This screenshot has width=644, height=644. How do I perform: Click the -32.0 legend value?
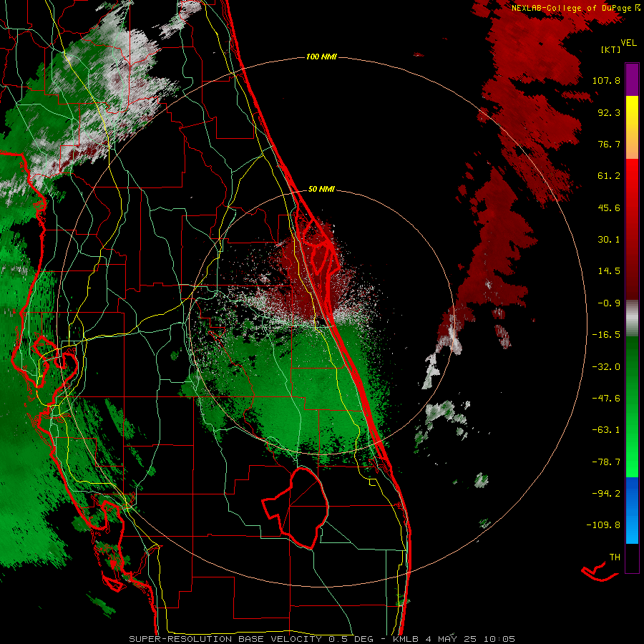[606, 367]
